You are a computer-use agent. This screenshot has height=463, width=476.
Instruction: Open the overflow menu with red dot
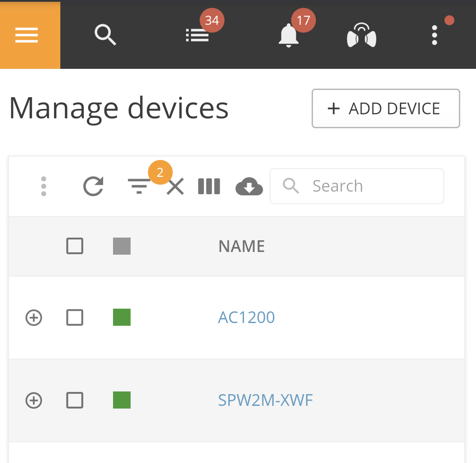pyautogui.click(x=434, y=35)
